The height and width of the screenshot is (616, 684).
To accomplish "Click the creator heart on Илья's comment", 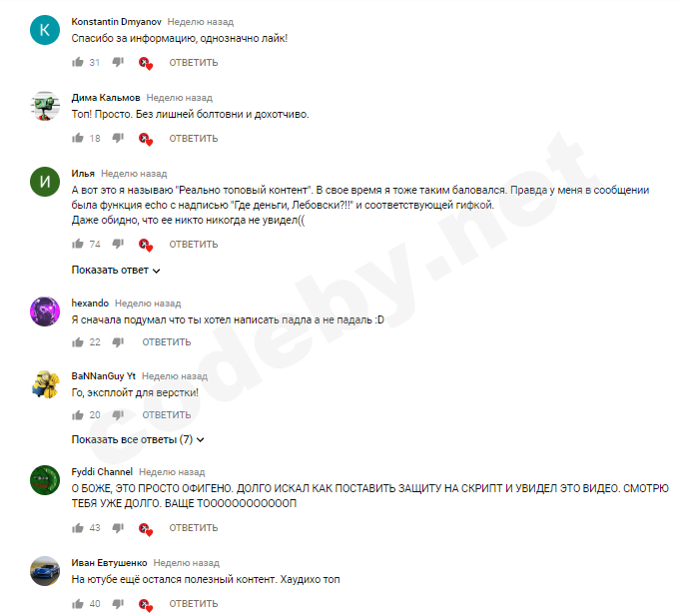I will pyautogui.click(x=145, y=245).
